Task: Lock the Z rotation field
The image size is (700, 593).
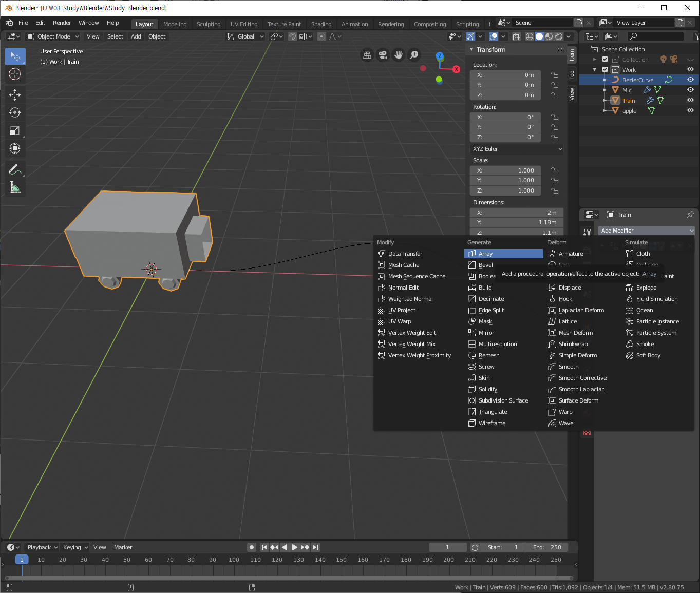Action: (555, 137)
